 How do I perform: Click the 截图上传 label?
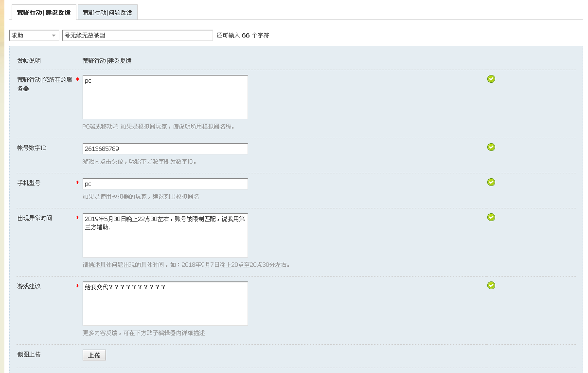tap(29, 354)
